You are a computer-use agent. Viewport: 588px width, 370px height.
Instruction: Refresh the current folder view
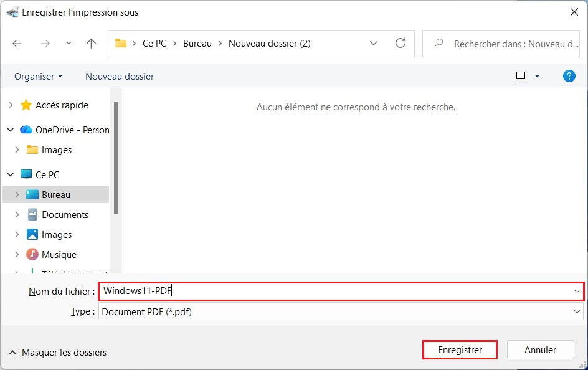click(402, 44)
